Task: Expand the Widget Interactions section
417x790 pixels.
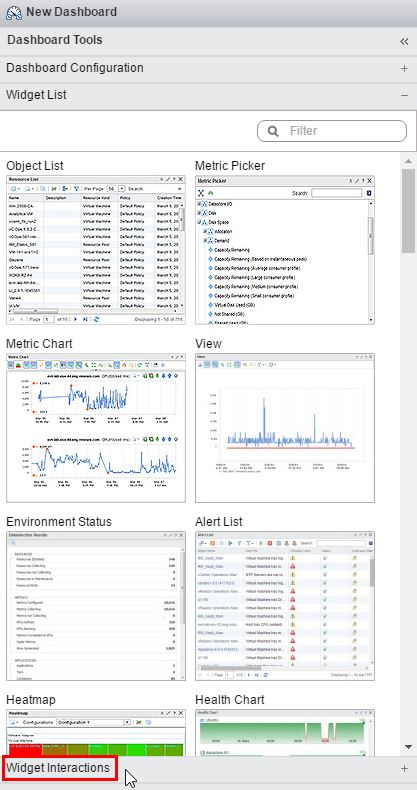Action: 404,768
